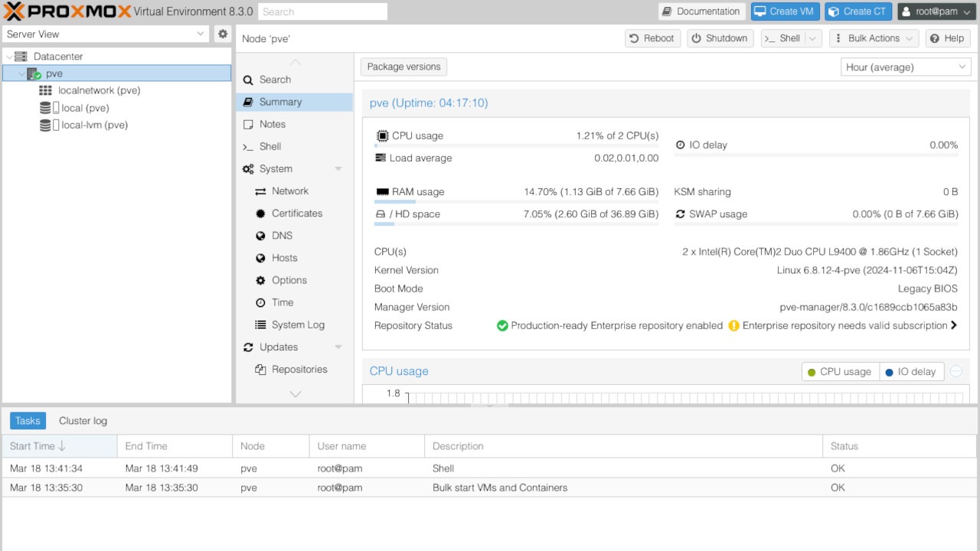This screenshot has width=980, height=551.
Task: Click the DNS globe icon
Action: [260, 236]
